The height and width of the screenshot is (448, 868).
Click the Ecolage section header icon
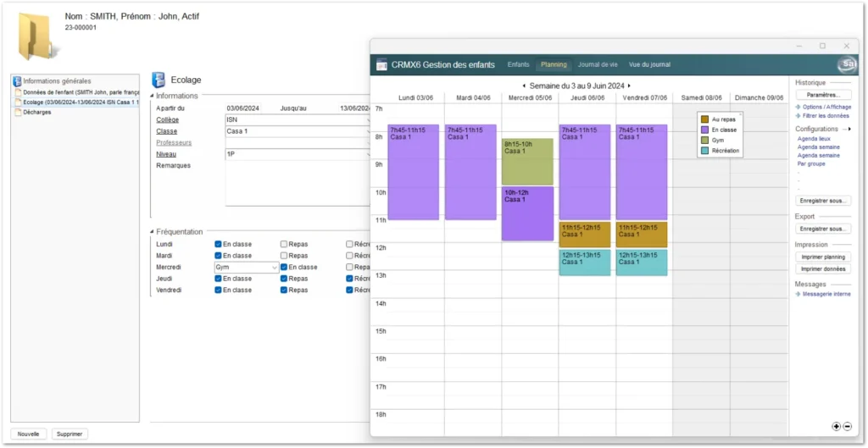[x=159, y=80]
